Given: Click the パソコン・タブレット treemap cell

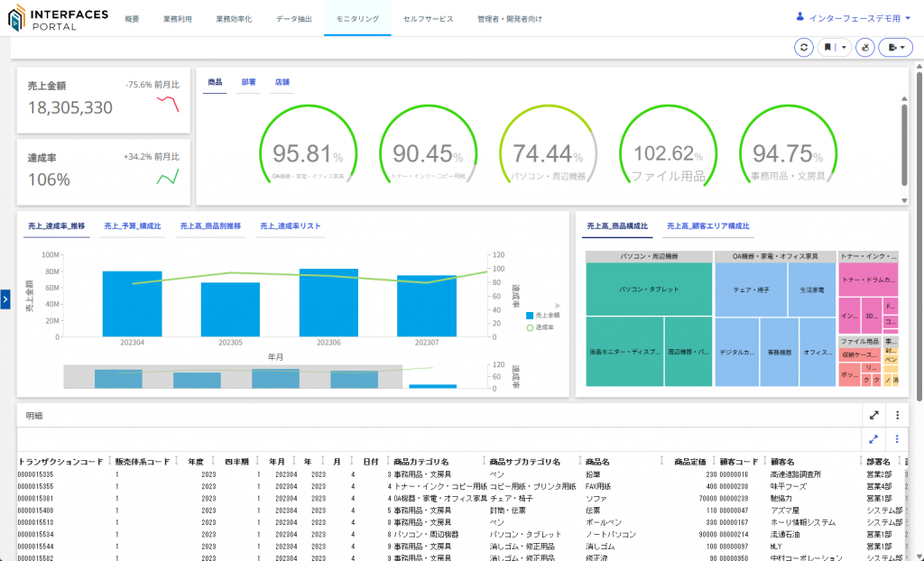Looking at the screenshot, I should pyautogui.click(x=649, y=290).
